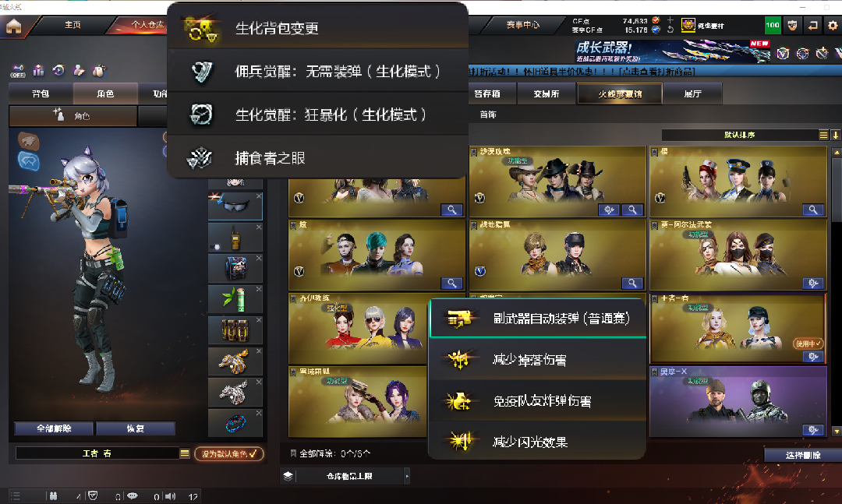This screenshot has height=504, width=842.
Task: Open the bar-chart stats icon above tabs
Action: [x=39, y=70]
